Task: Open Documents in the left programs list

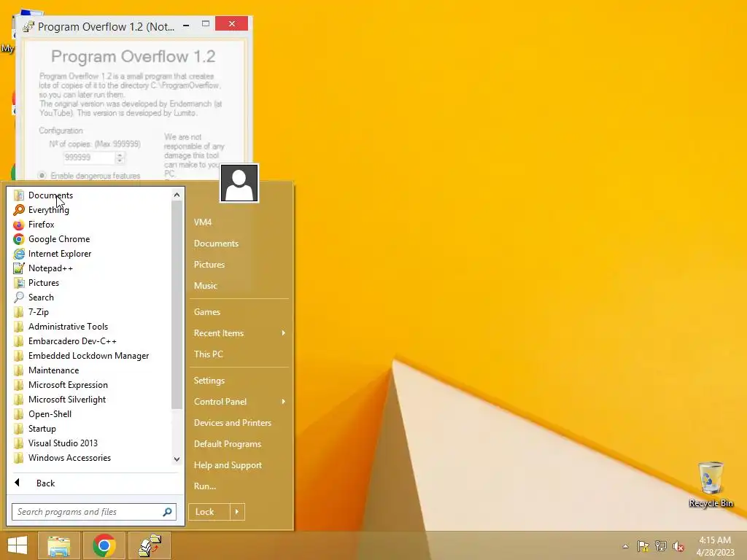Action: tap(50, 195)
